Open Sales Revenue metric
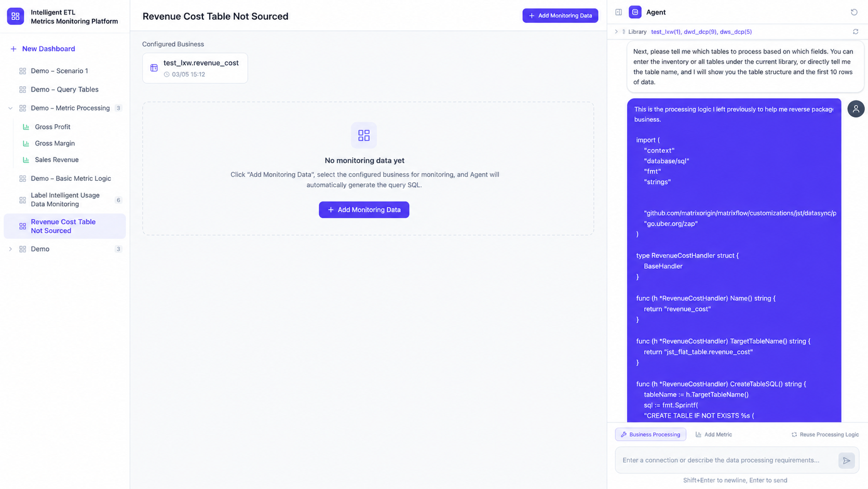Viewport: 868px width, 489px height. (x=57, y=160)
